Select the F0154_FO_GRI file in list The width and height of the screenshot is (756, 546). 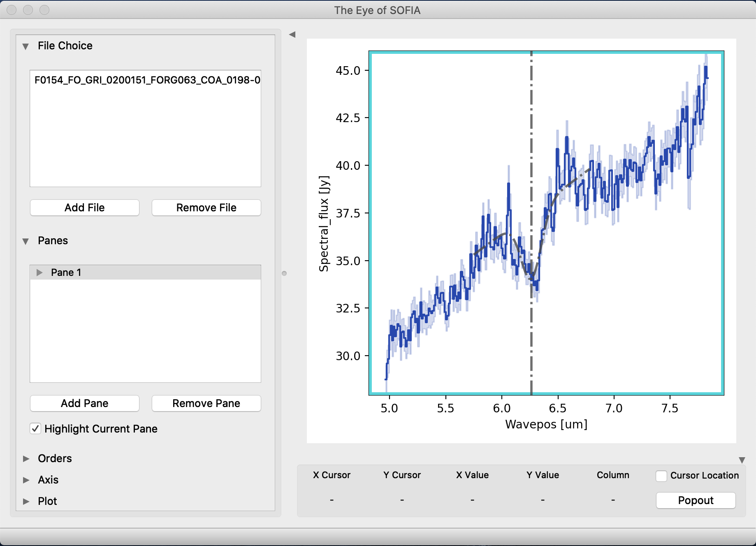(x=147, y=80)
